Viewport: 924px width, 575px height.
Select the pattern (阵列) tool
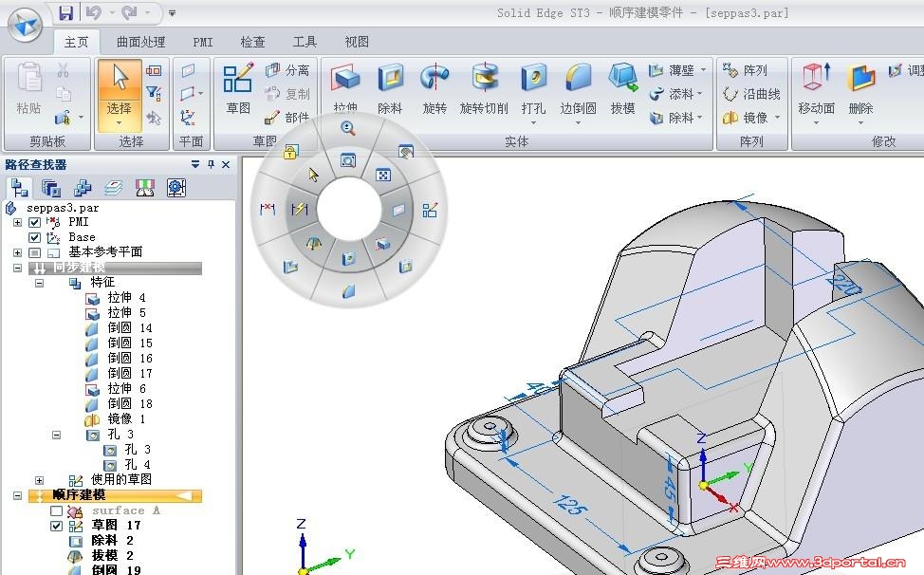tap(746, 71)
